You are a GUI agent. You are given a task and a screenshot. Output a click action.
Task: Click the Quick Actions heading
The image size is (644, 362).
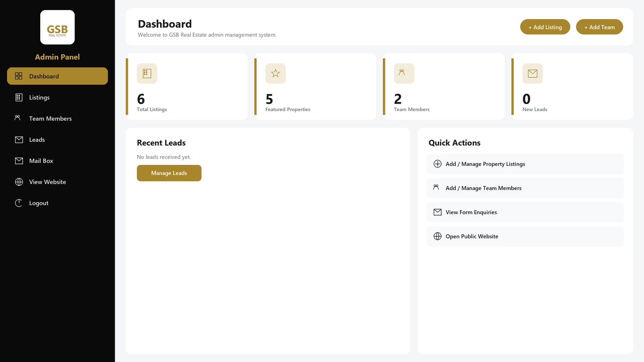(x=454, y=143)
